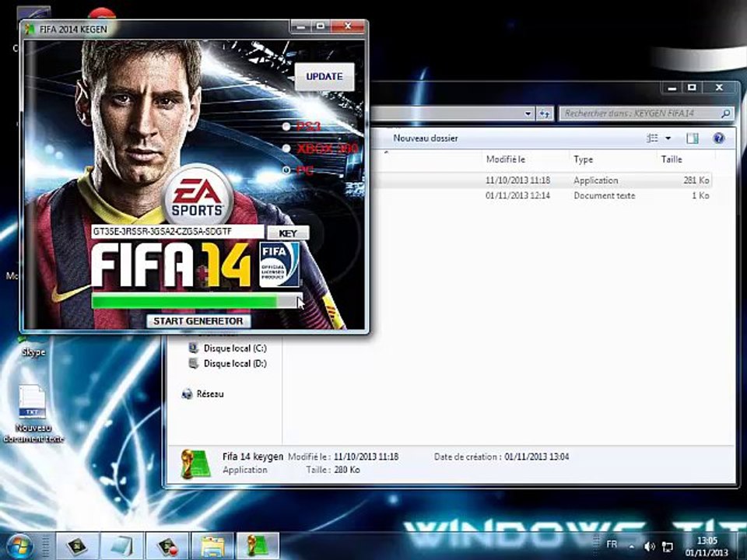Viewport: 747px width, 560px height.
Task: Select the Nouveau document texte desktop icon
Action: tap(33, 413)
